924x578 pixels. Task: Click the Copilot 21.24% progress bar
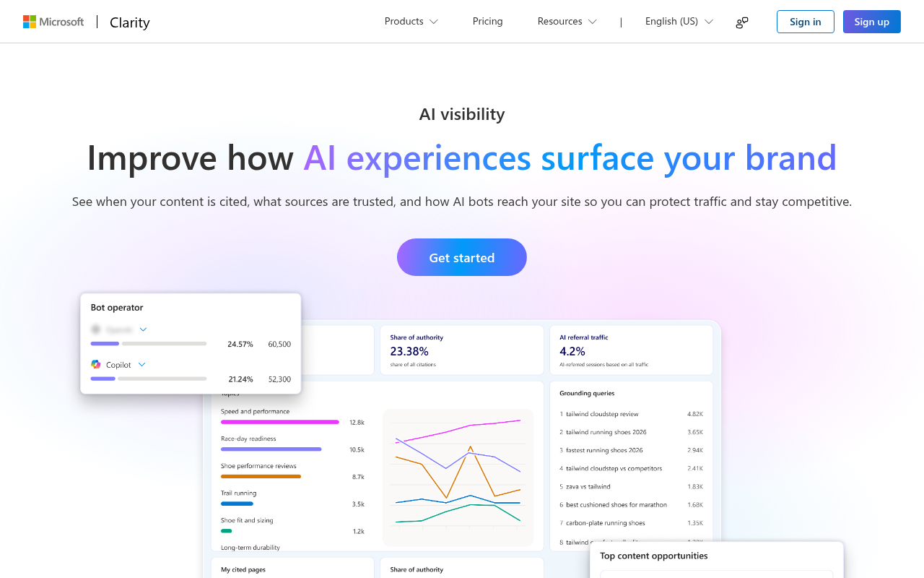[x=149, y=379]
